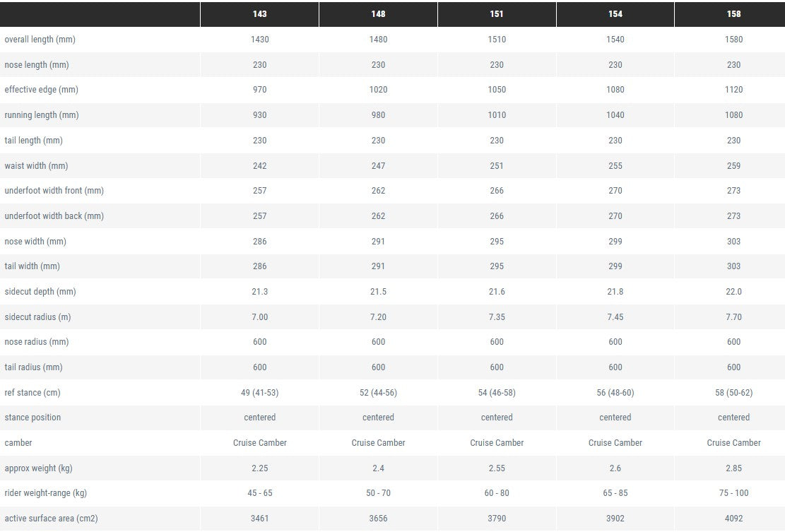The image size is (785, 532).
Task: Click the active surface area (cm2) label
Action: pos(51,519)
